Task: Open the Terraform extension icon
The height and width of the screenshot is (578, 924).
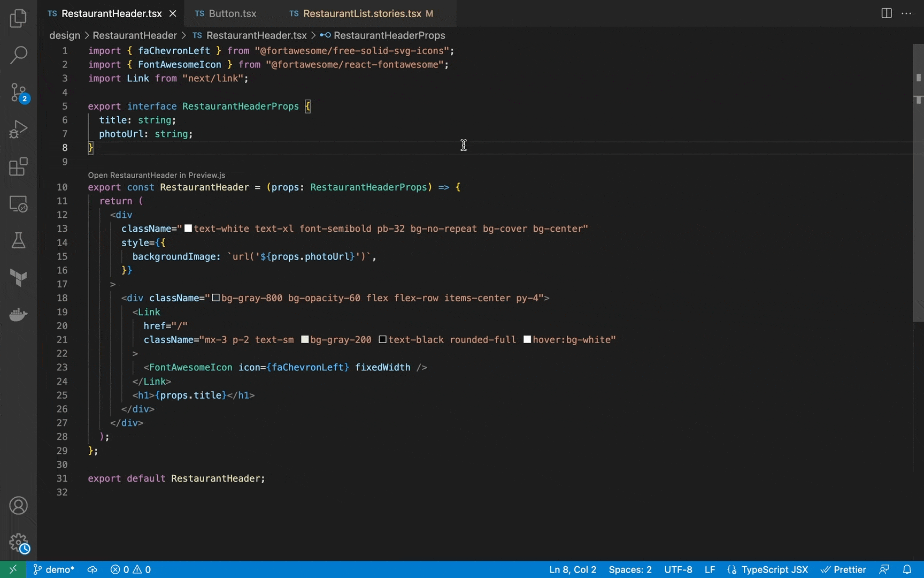Action: (x=18, y=278)
